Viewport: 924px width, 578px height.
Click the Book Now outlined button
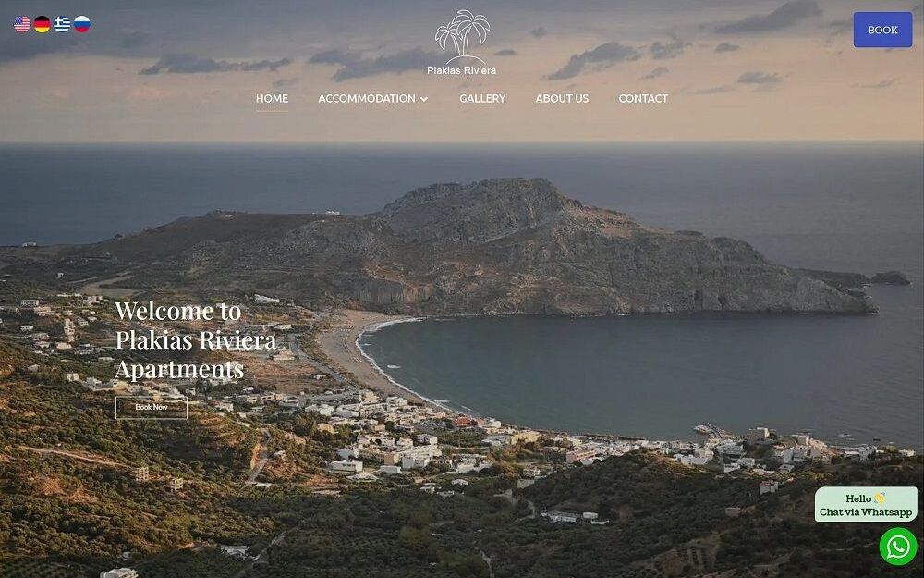(x=152, y=408)
